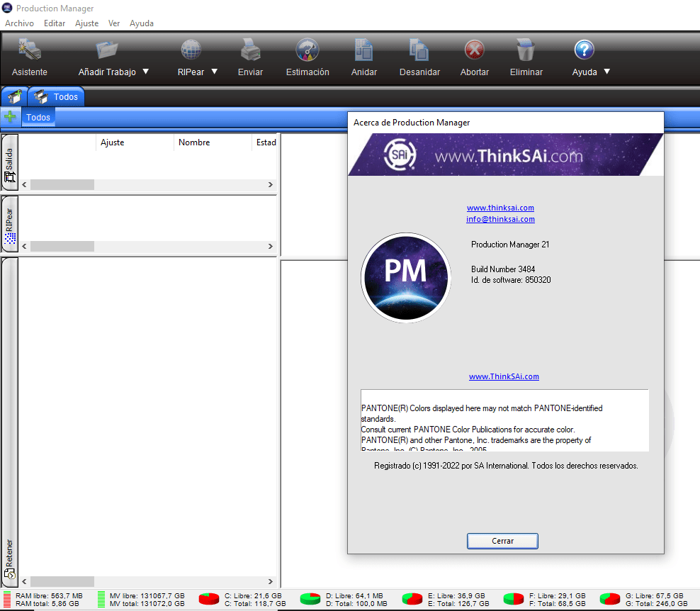Click the 'Build Number 3484' text

(x=502, y=269)
